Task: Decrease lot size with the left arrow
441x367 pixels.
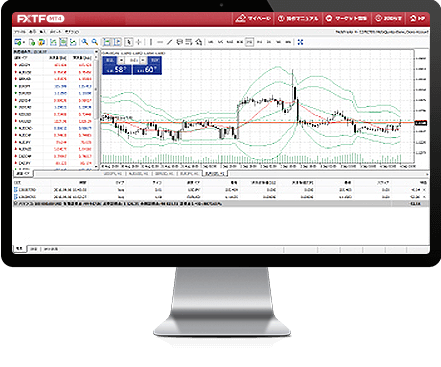Action: tap(121, 60)
